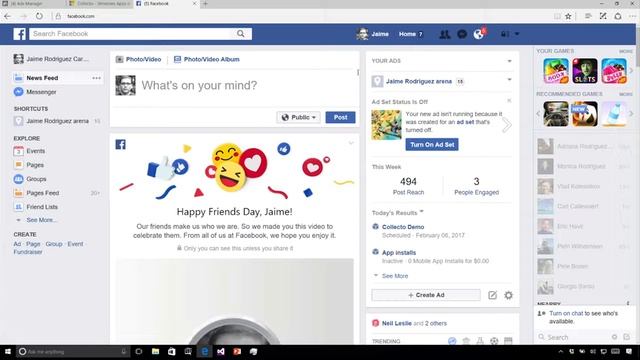Click Create Group link
Screen dimensions: 640x360
54,244
